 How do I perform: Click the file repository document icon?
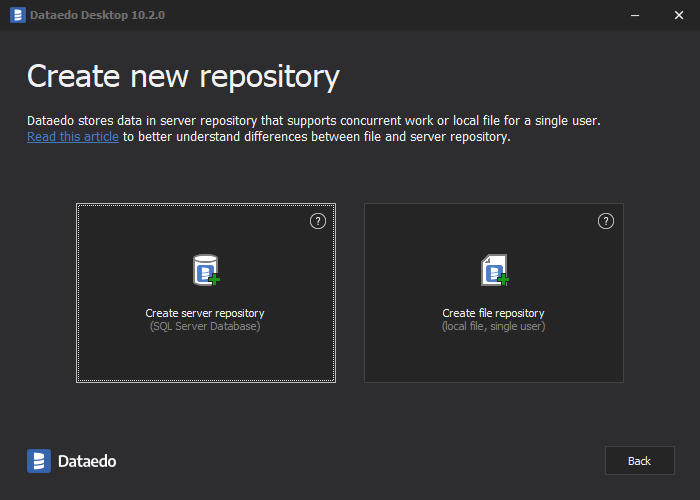(495, 270)
